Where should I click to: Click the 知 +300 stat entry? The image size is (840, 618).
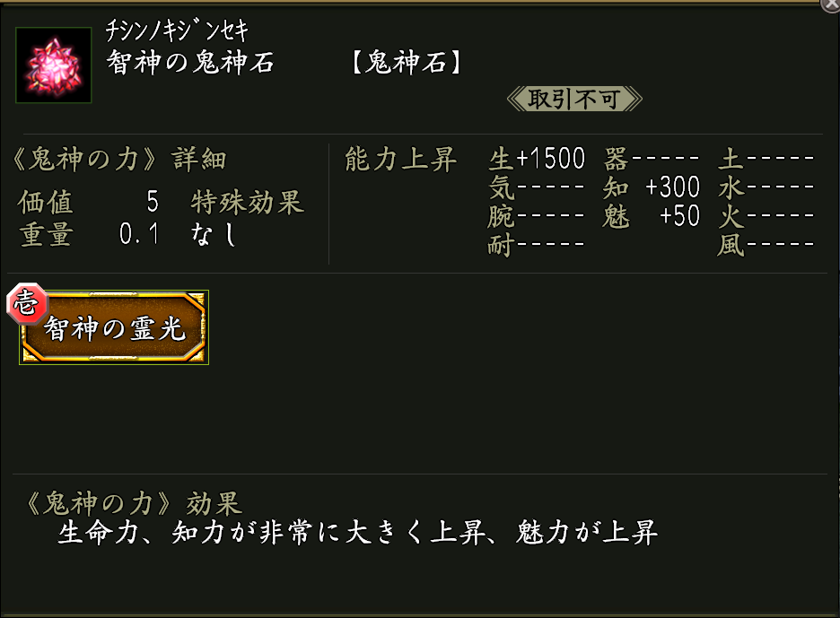tap(652, 188)
